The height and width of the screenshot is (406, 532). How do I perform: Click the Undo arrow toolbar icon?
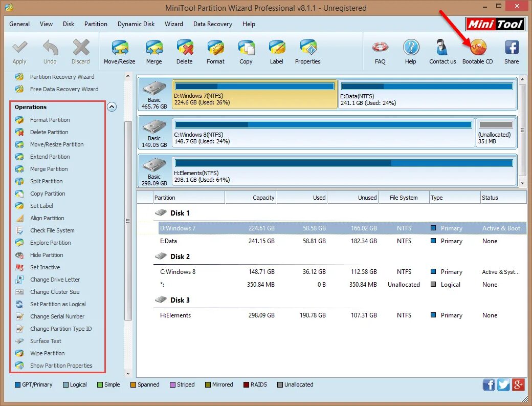pos(50,48)
